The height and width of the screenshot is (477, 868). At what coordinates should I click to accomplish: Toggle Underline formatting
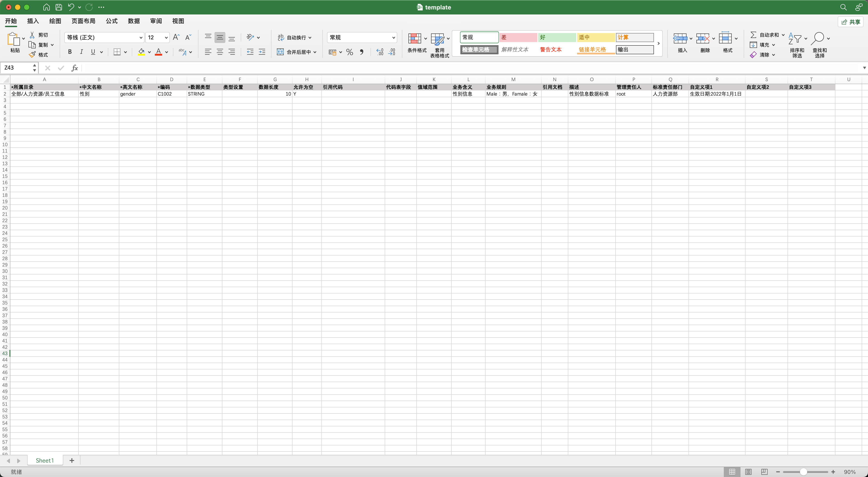tap(93, 52)
